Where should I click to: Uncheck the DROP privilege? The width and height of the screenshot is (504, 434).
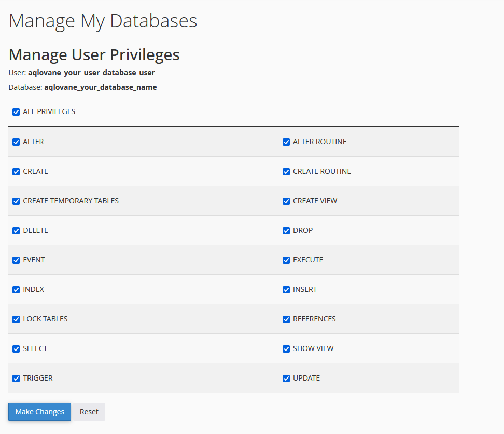tap(286, 231)
